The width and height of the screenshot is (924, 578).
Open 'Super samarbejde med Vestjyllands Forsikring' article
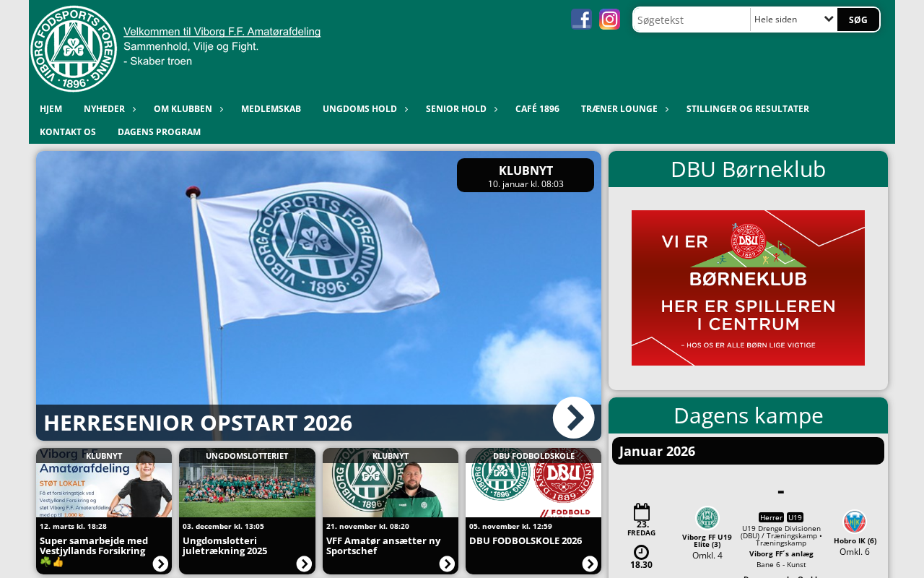coord(94,551)
